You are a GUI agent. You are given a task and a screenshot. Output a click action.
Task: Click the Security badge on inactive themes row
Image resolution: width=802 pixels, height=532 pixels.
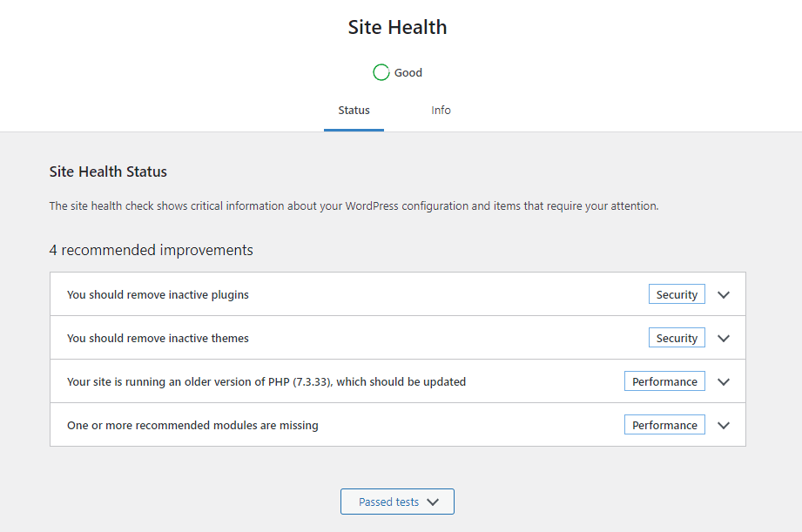677,339
